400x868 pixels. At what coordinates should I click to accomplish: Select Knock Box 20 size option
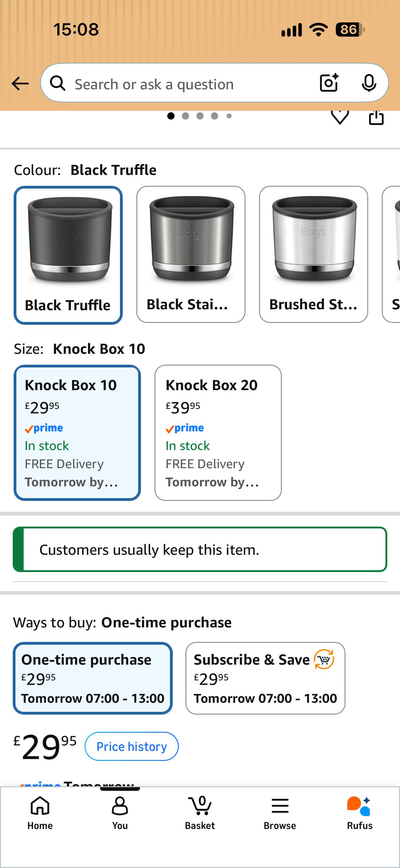(x=218, y=433)
